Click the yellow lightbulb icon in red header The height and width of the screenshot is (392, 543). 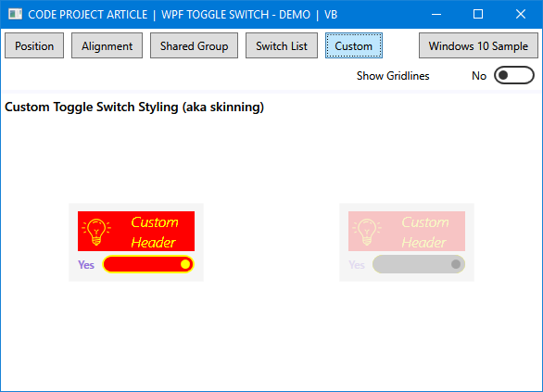click(x=96, y=232)
